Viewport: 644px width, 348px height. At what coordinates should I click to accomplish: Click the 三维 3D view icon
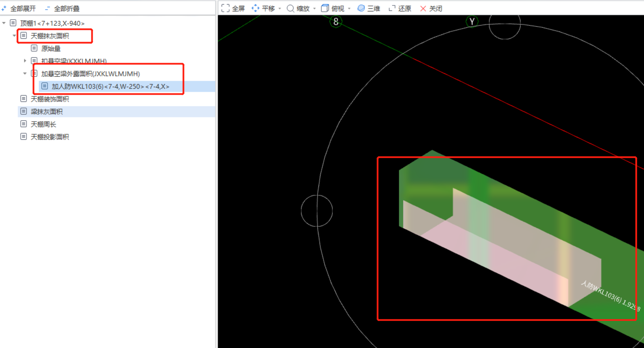[x=361, y=8]
